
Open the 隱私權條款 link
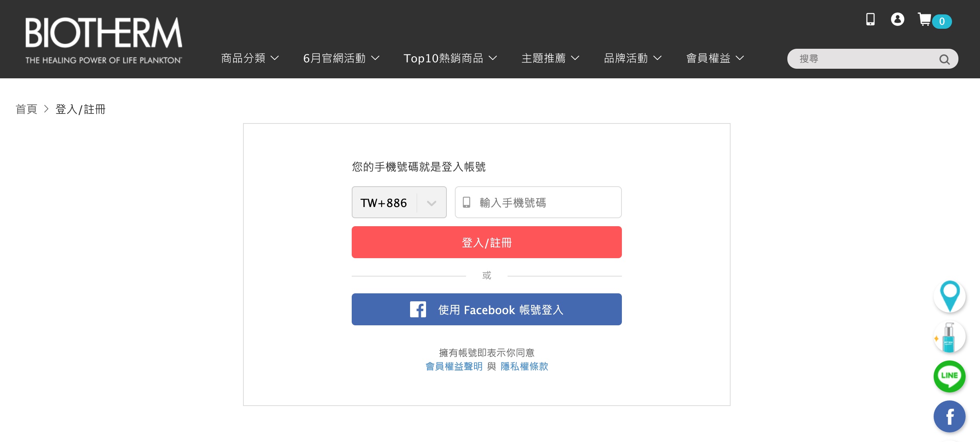tap(524, 366)
